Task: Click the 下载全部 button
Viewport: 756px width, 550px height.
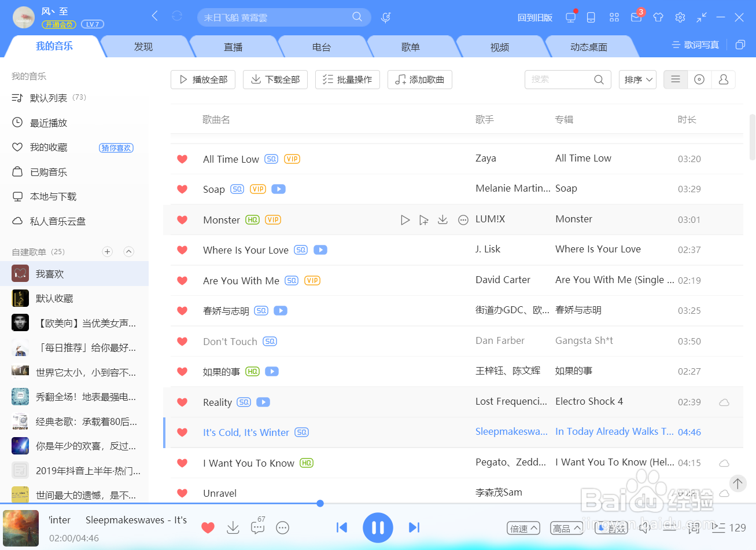Action: pyautogui.click(x=275, y=79)
